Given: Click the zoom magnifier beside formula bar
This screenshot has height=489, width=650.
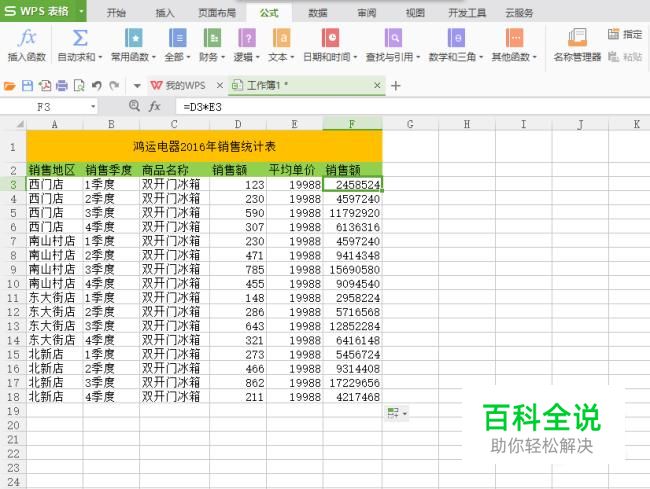Looking at the screenshot, I should click(134, 106).
